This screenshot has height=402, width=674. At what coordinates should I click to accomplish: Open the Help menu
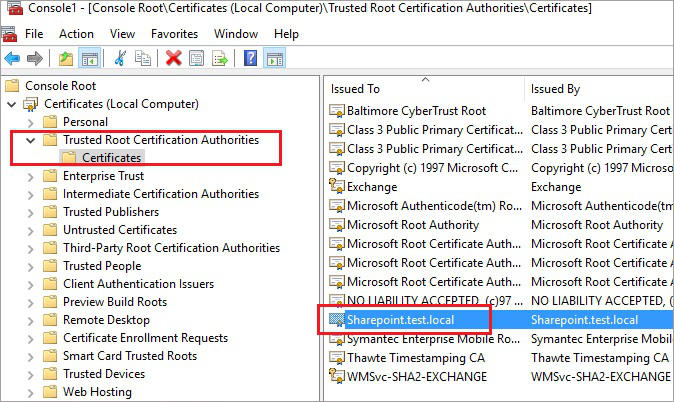tap(286, 34)
